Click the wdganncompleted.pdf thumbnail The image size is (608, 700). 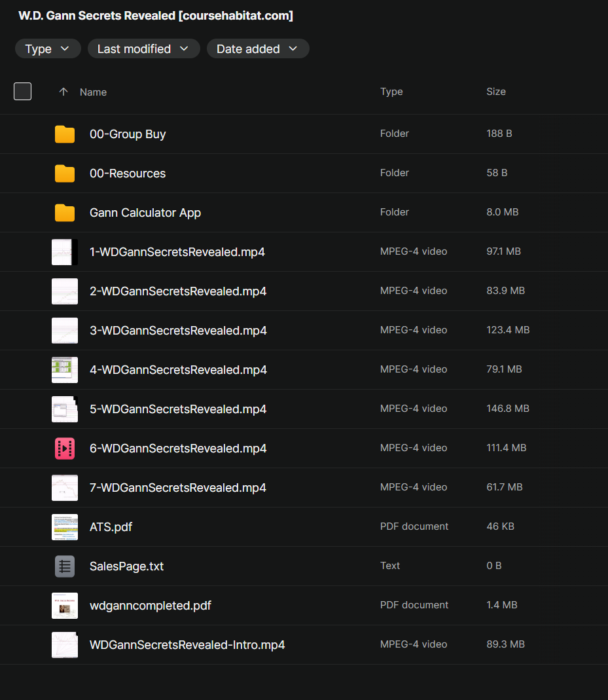click(65, 606)
